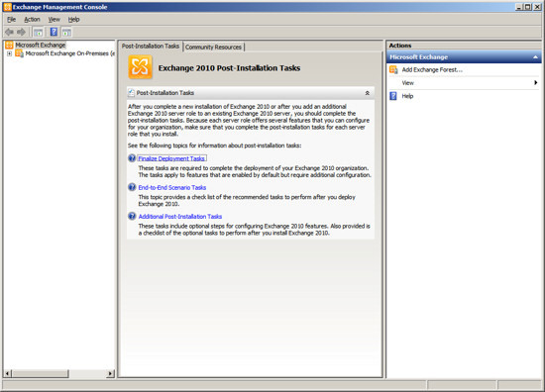
Task: Switch to the Community Resources tab
Action: tap(213, 47)
